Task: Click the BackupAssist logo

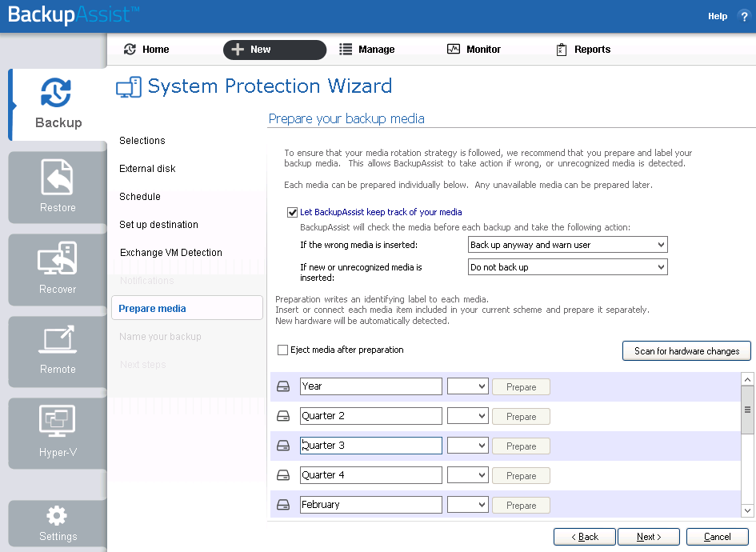Action: pos(74,14)
